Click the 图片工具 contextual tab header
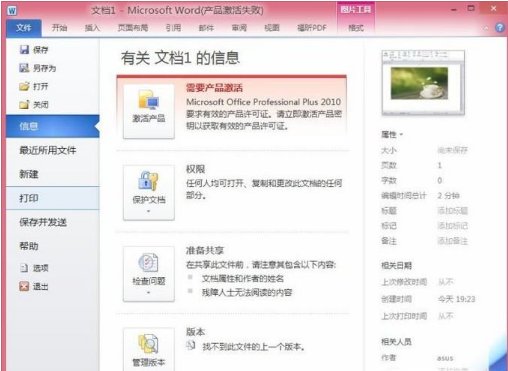Viewport: 508px width, 371px height. pyautogui.click(x=356, y=10)
